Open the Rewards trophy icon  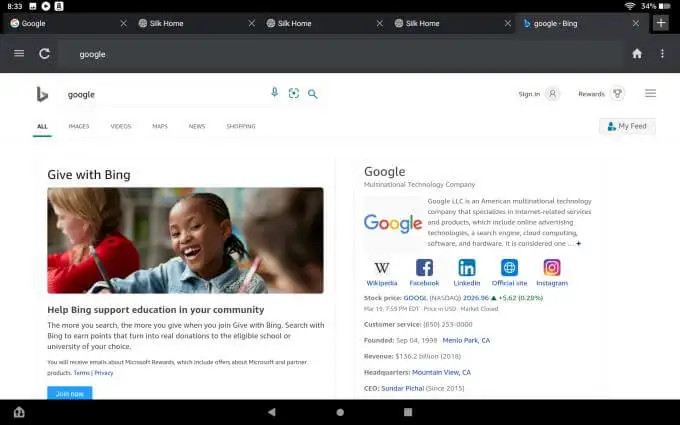click(617, 94)
